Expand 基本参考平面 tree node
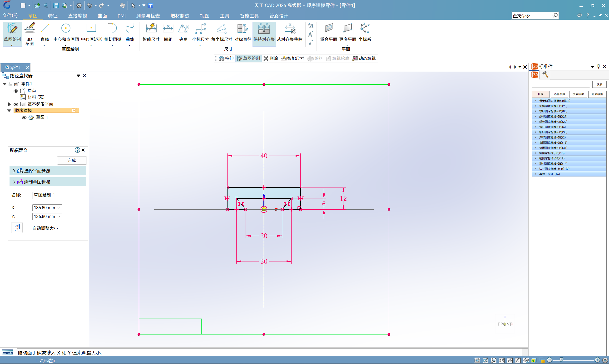The width and height of the screenshot is (609, 364). [9, 104]
